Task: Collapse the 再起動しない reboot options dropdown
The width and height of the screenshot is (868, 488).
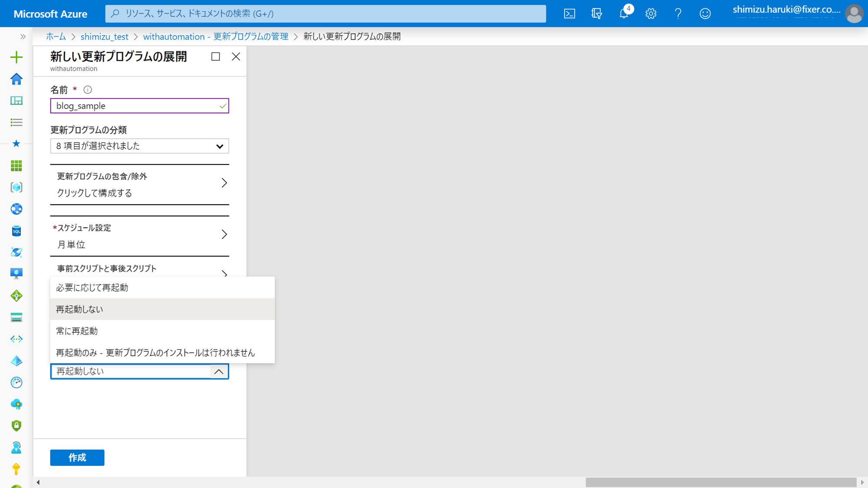Action: point(219,371)
